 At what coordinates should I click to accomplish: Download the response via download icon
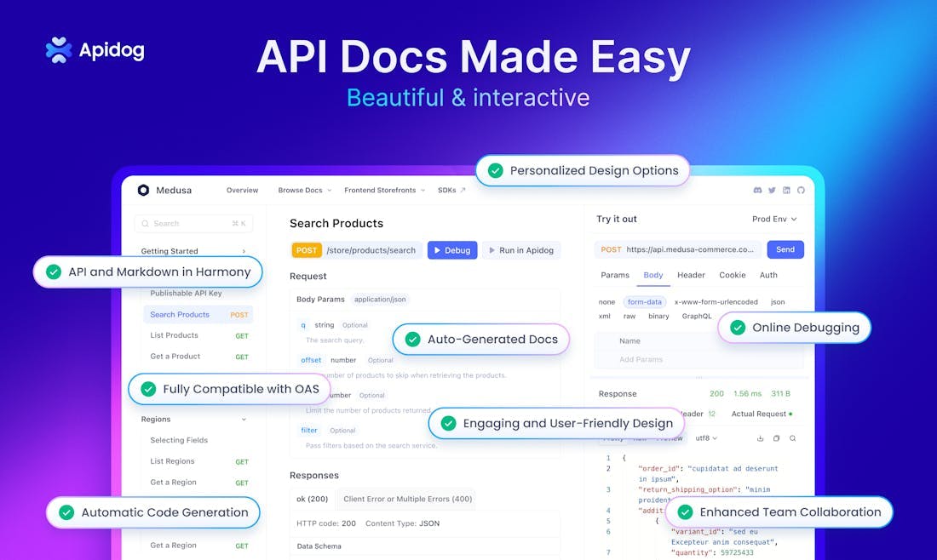pos(760,438)
